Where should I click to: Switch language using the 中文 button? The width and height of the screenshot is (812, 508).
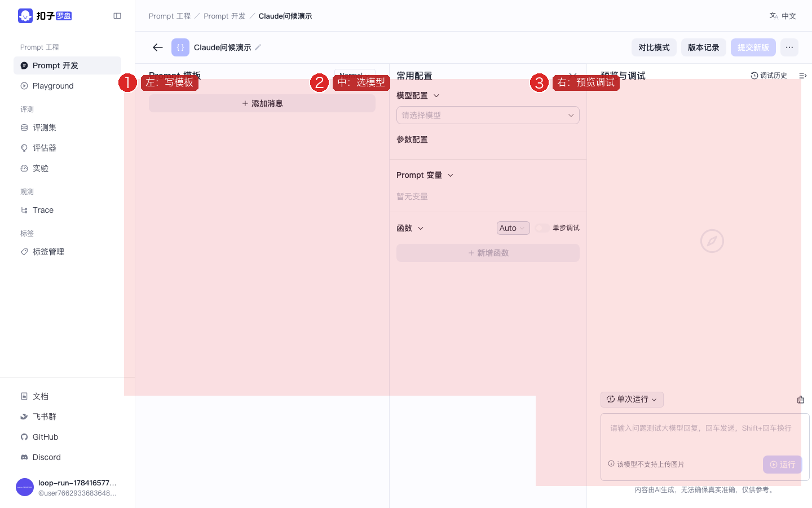pyautogui.click(x=783, y=16)
